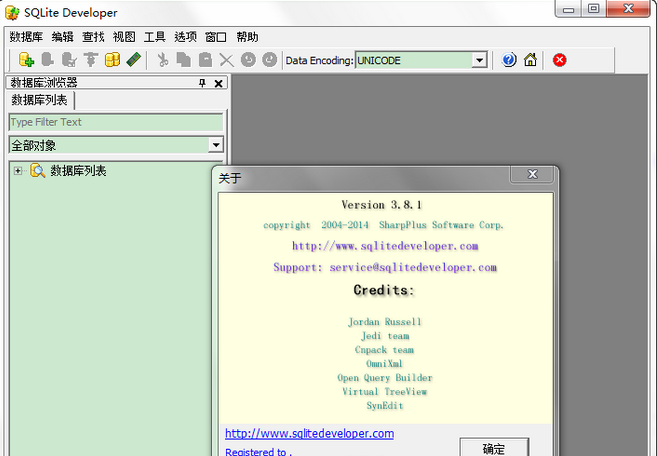The image size is (657, 456).
Task: Click the Redo round arrow icon
Action: point(269,60)
